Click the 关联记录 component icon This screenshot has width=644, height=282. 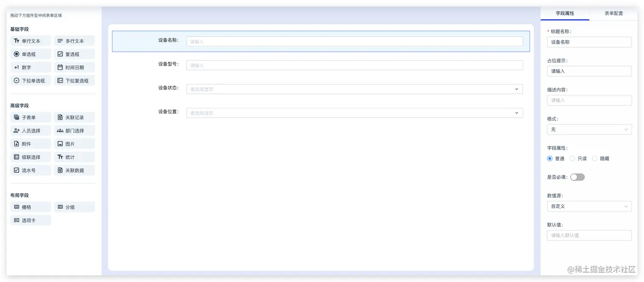60,117
